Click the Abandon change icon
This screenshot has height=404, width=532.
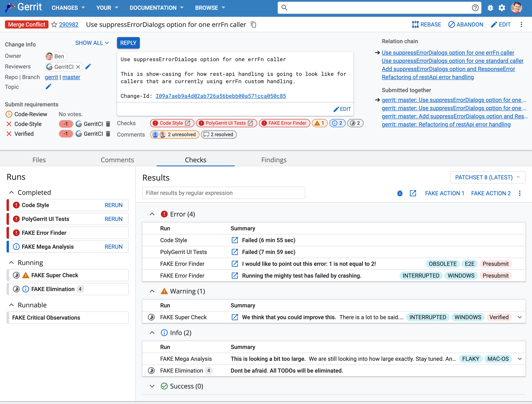[x=450, y=24]
